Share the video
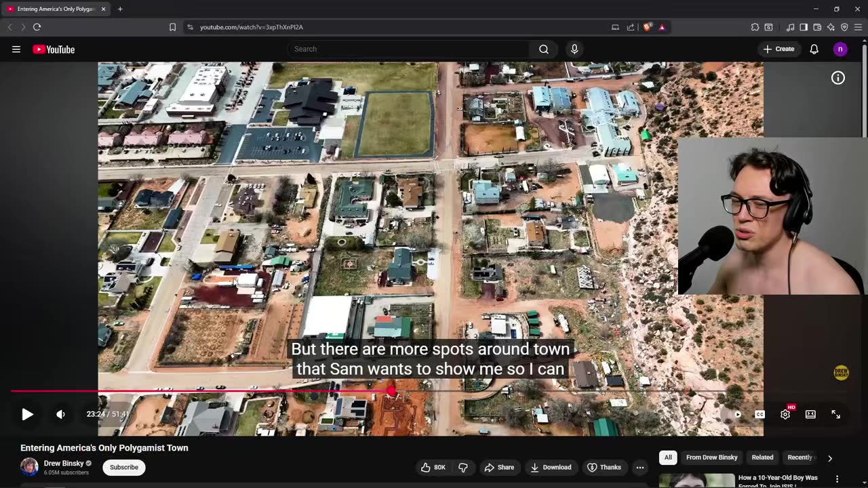Image resolution: width=868 pixels, height=488 pixels. pos(499,467)
